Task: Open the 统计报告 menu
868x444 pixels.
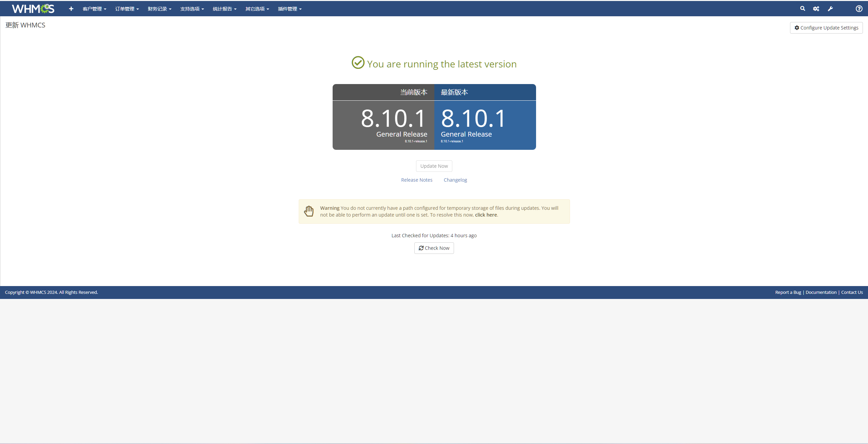Action: [224, 9]
